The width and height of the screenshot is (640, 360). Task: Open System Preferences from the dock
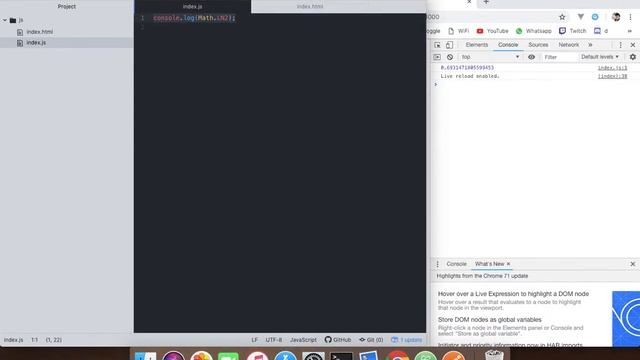click(x=313, y=356)
